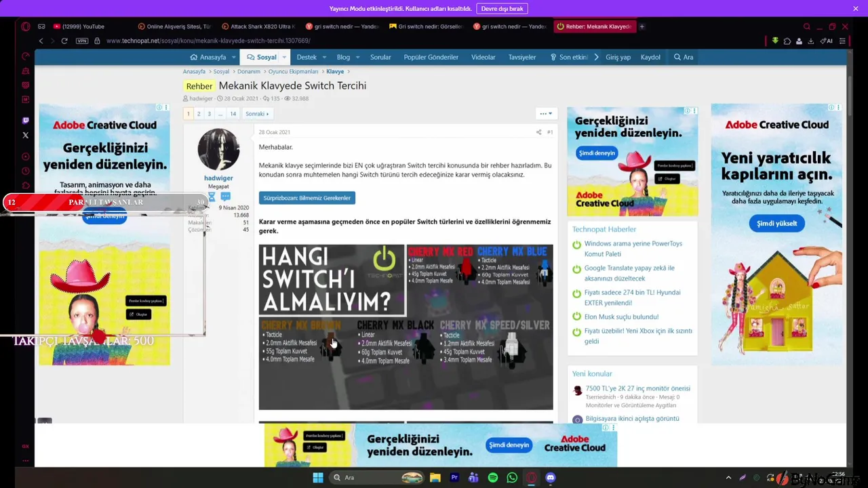The height and width of the screenshot is (488, 868).
Task: Open Klavye breadcrumb link
Action: [335, 71]
